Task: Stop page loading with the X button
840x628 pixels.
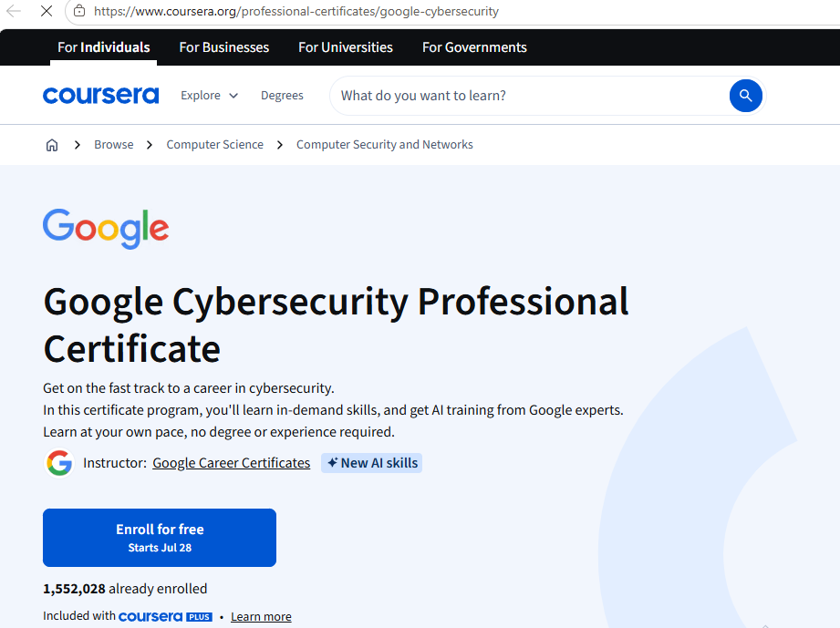Action: [47, 11]
